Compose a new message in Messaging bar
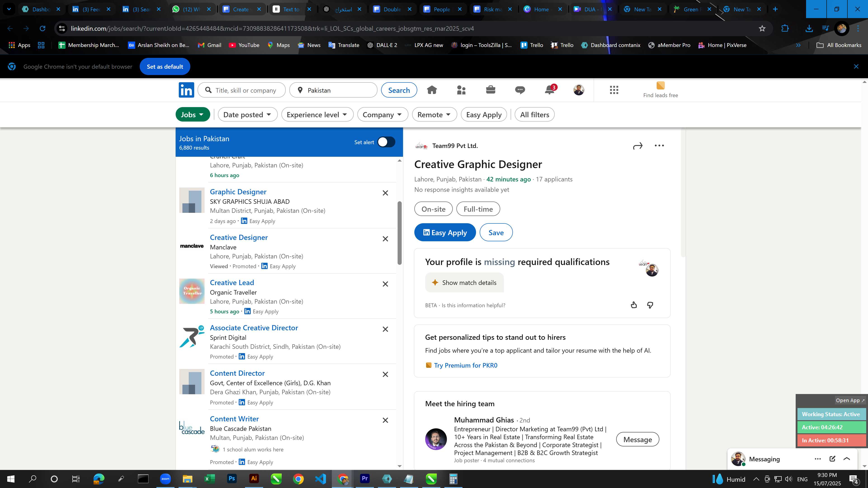Image resolution: width=868 pixels, height=488 pixels. (x=832, y=459)
